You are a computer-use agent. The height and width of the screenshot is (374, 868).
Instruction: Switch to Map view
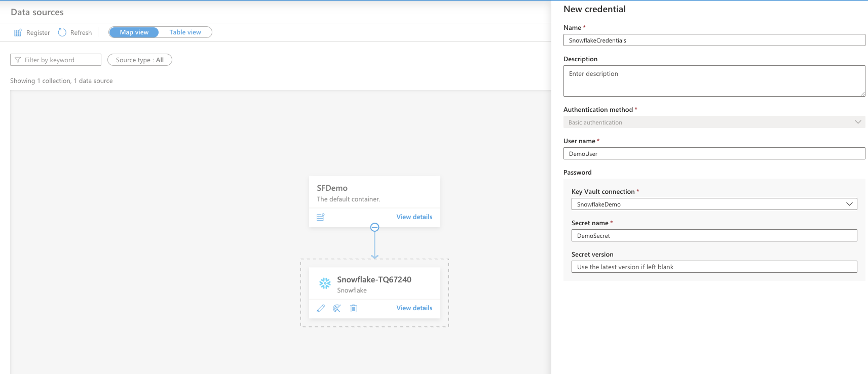(x=134, y=32)
